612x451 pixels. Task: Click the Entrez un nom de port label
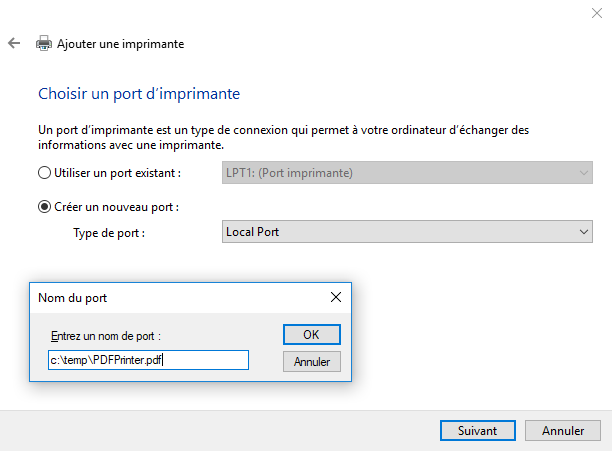(x=105, y=336)
